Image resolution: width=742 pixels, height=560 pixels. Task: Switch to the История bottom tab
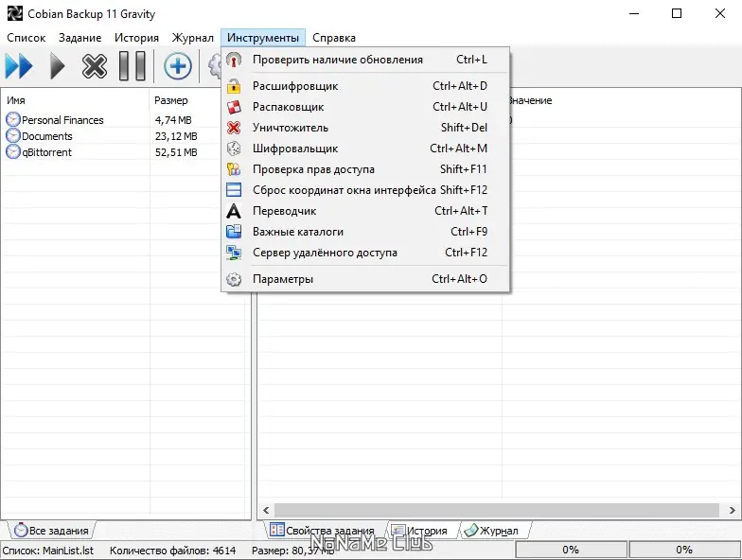420,531
